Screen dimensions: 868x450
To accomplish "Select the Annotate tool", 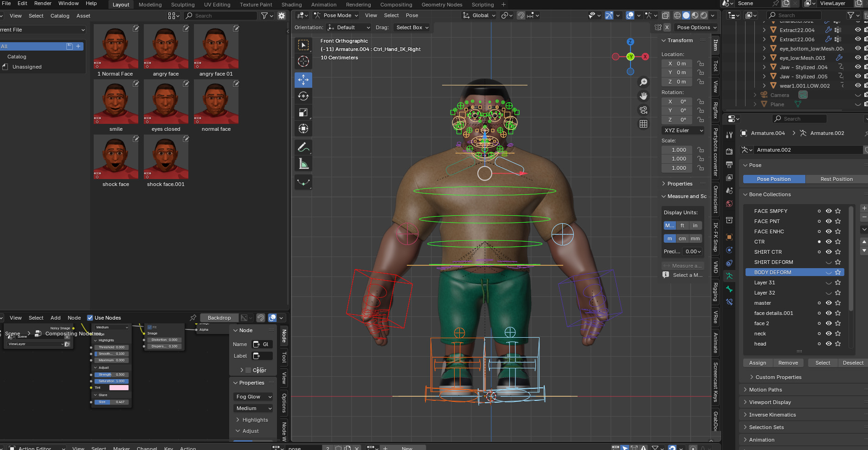I will coord(303,148).
